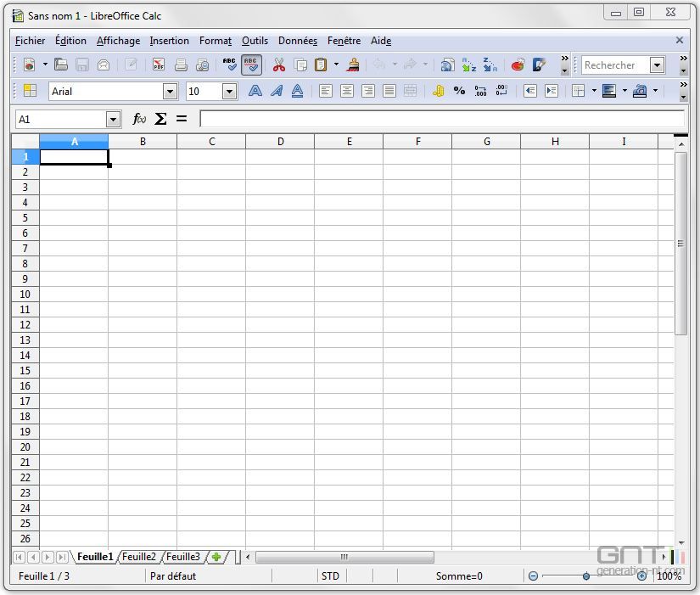This screenshot has width=700, height=595.
Task: Delete decimal place icon
Action: [x=501, y=91]
